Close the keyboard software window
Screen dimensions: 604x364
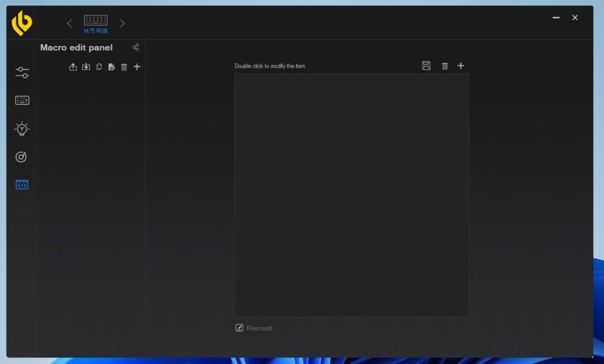[575, 18]
